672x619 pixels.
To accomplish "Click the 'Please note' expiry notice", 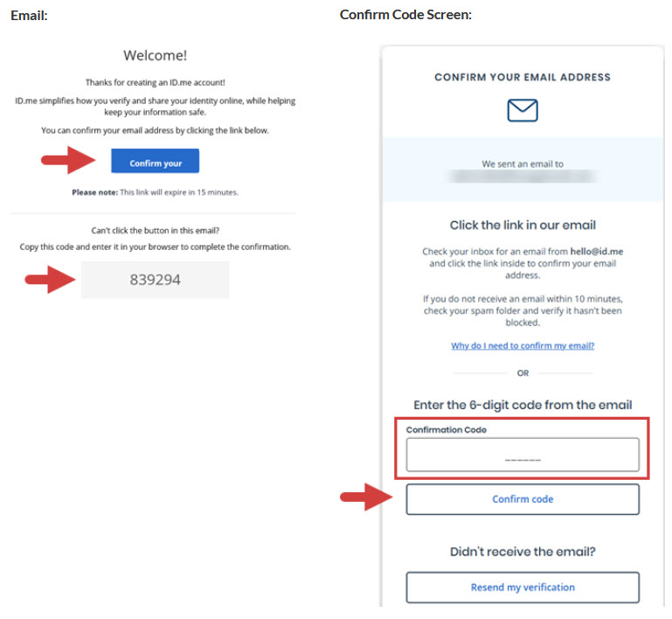I will [155, 191].
